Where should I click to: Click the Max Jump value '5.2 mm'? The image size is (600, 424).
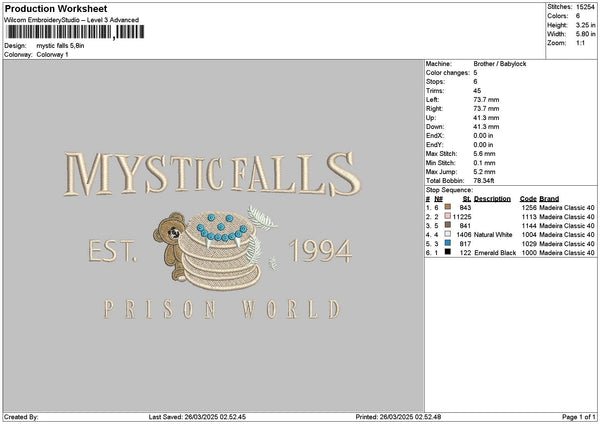484,172
